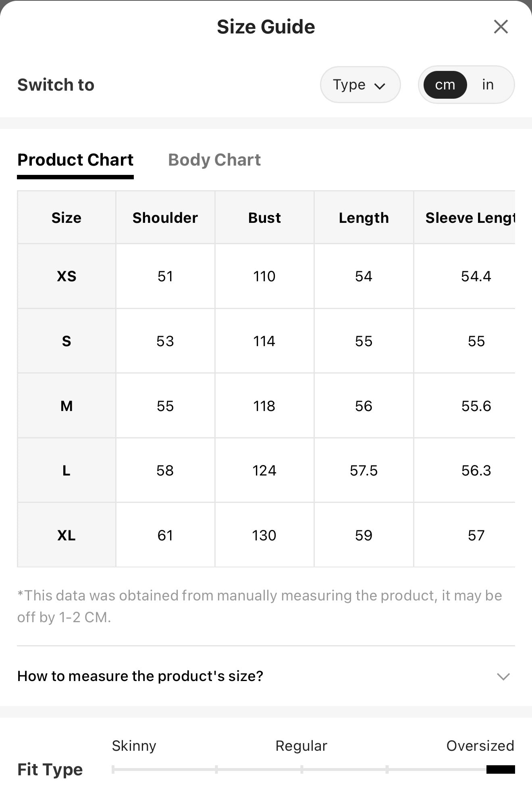Open the Type dropdown
Screen dimensions: 532x810
[360, 85]
